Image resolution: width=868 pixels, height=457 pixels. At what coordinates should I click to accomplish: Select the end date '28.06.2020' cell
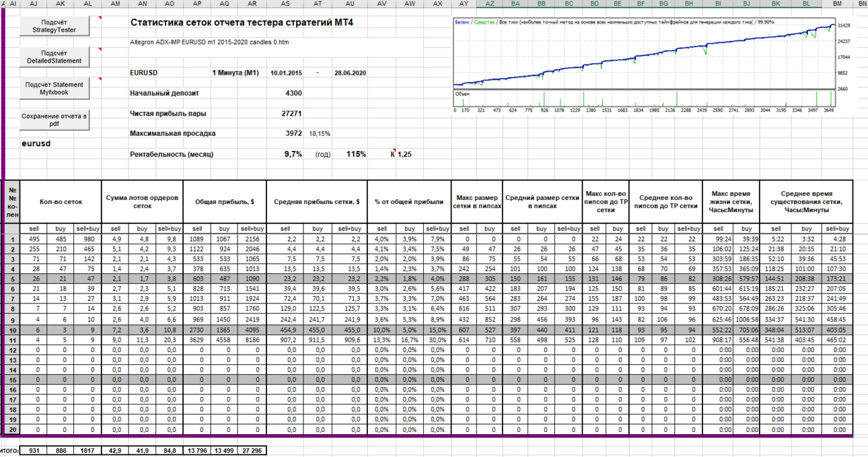pos(350,73)
